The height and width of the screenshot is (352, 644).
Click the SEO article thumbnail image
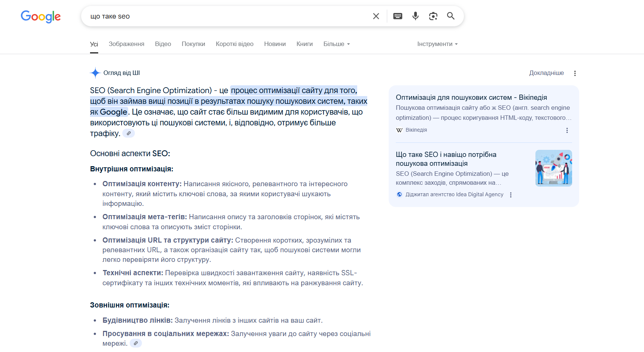554,168
